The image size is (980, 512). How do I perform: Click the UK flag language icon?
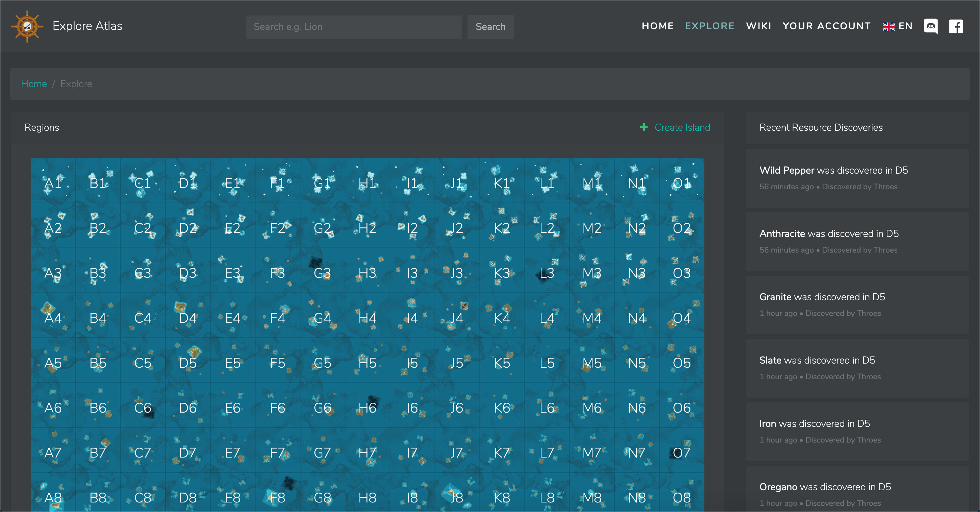888,27
